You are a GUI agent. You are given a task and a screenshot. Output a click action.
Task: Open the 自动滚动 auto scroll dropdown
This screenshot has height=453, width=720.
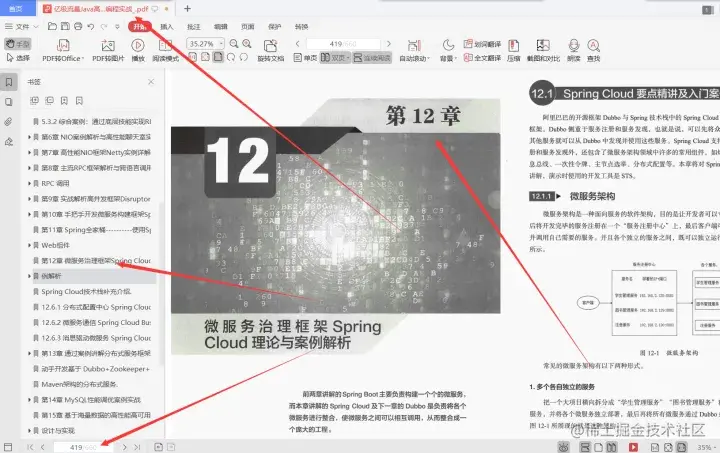pyautogui.click(x=414, y=50)
